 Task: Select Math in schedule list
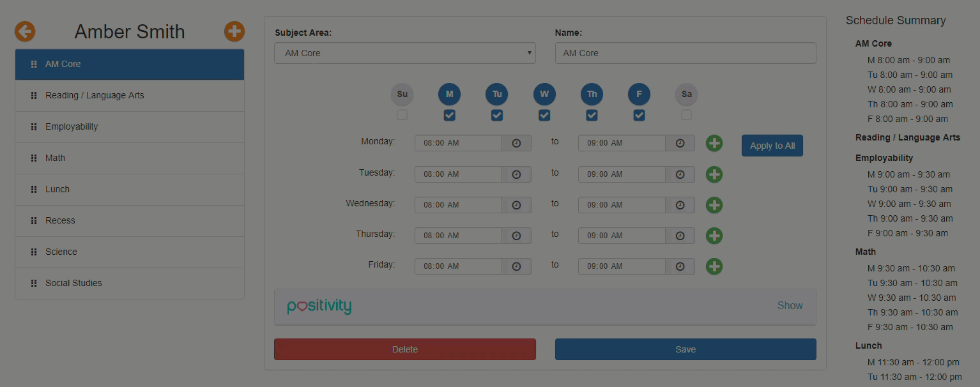pos(130,158)
